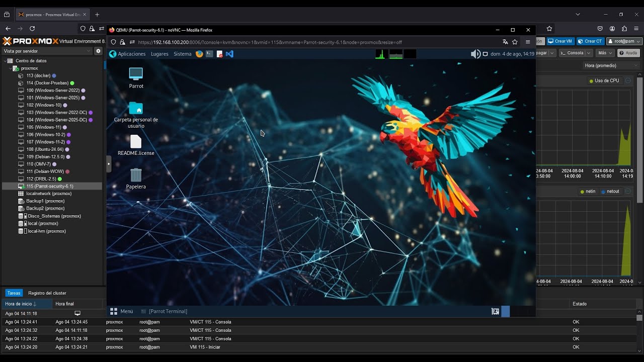644x362 pixels.
Task: Click the tracking protection shield in noVNC address bar
Action: [x=113, y=42]
